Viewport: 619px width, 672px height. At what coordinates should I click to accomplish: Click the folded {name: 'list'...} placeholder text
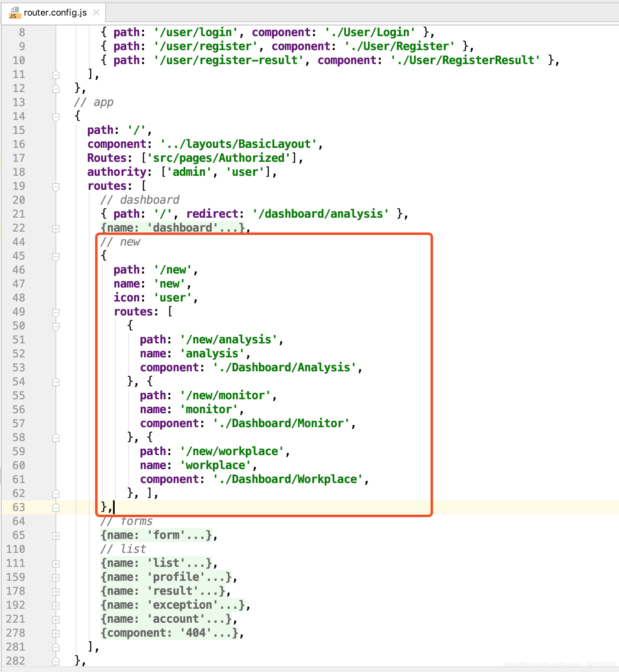(156, 563)
